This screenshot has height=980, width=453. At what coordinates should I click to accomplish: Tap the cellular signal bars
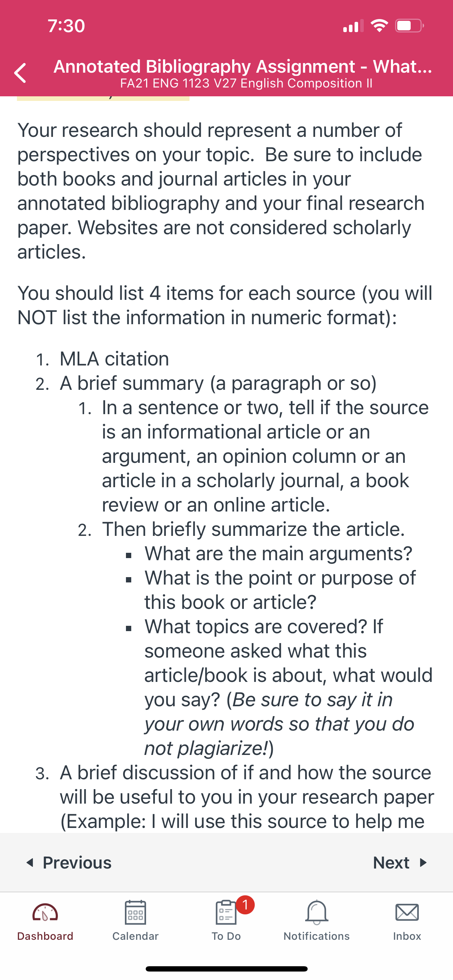point(353,26)
